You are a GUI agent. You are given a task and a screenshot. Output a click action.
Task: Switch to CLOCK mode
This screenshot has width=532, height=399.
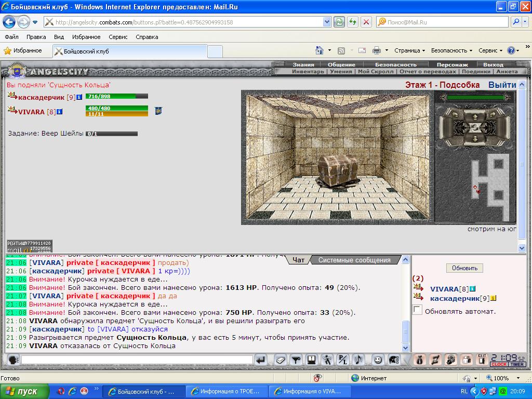coord(499,364)
